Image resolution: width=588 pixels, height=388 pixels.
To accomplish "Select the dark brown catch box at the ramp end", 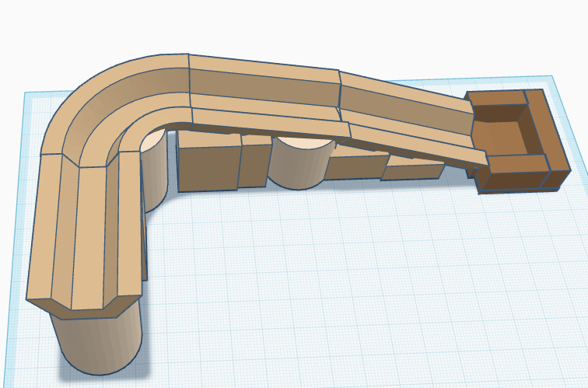I will tap(517, 141).
